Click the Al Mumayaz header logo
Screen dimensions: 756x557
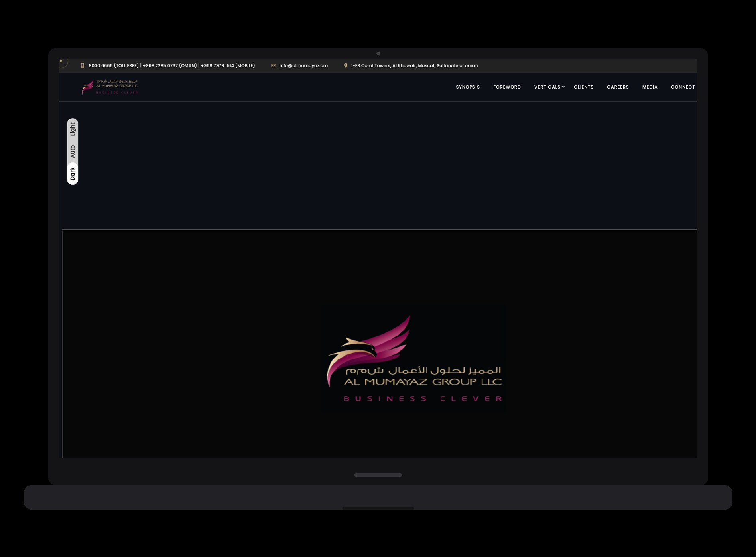pos(110,87)
